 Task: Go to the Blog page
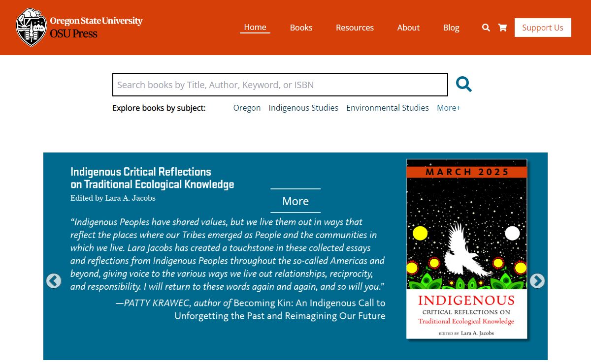pyautogui.click(x=451, y=28)
